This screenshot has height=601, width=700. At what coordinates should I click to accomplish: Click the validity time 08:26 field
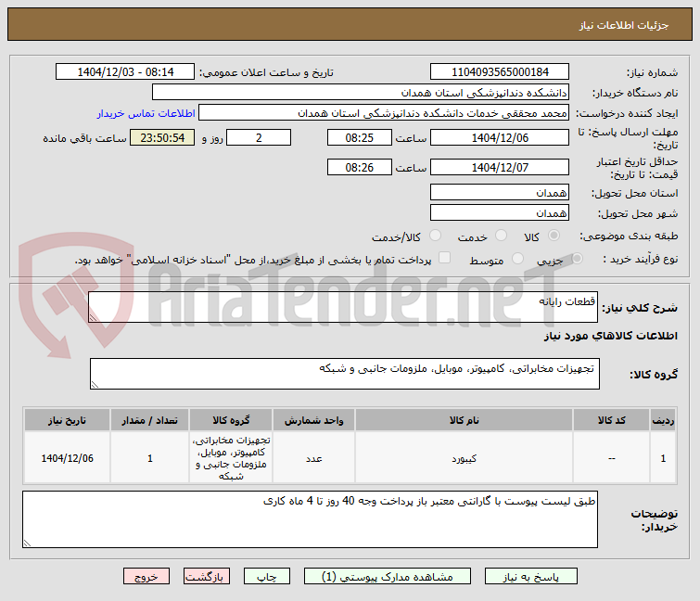tap(360, 167)
